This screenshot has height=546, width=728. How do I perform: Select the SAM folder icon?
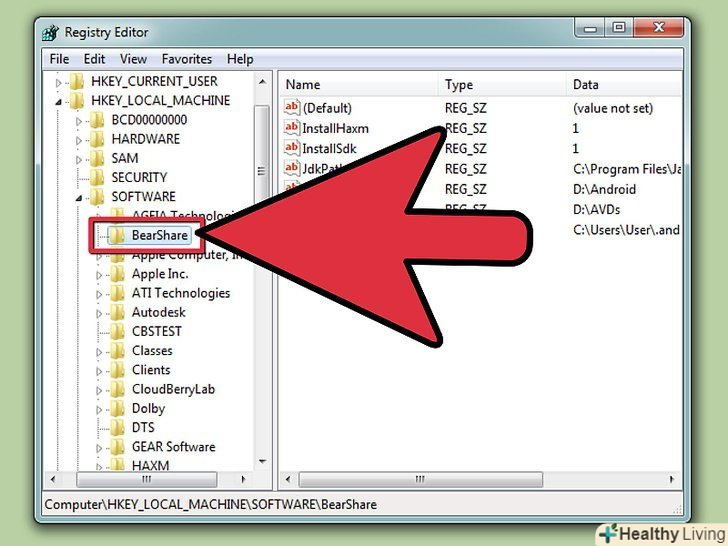(x=97, y=158)
